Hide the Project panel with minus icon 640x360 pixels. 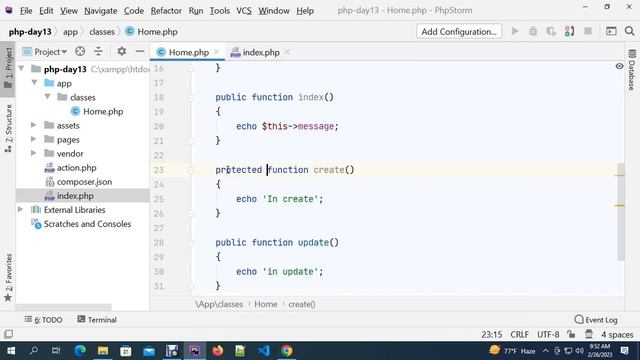click(140, 51)
